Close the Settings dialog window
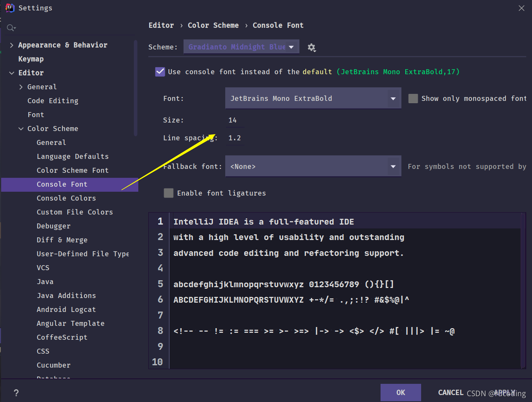 [521, 8]
